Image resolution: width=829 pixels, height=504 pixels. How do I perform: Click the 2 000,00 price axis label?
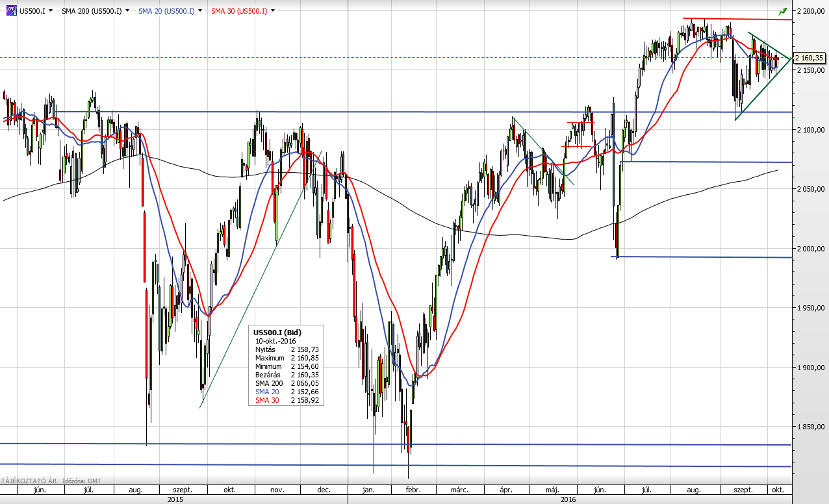tap(810, 249)
